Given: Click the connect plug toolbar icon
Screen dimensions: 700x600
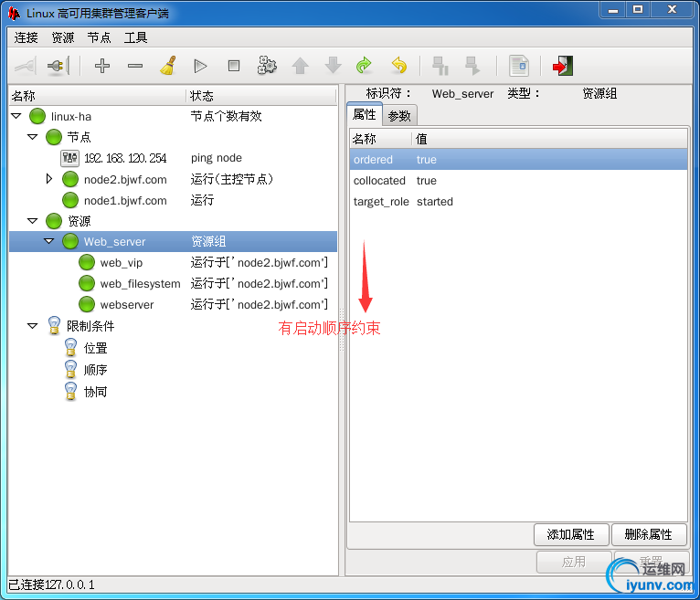Looking at the screenshot, I should (x=58, y=66).
